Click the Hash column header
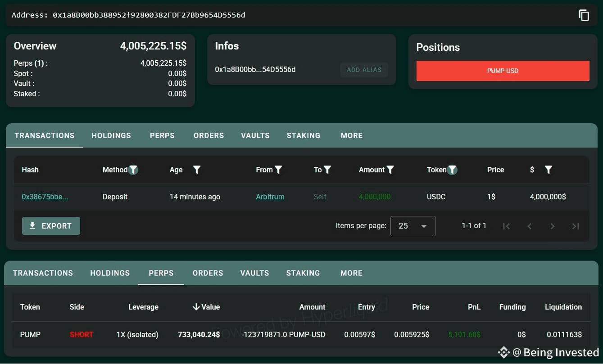 point(30,170)
